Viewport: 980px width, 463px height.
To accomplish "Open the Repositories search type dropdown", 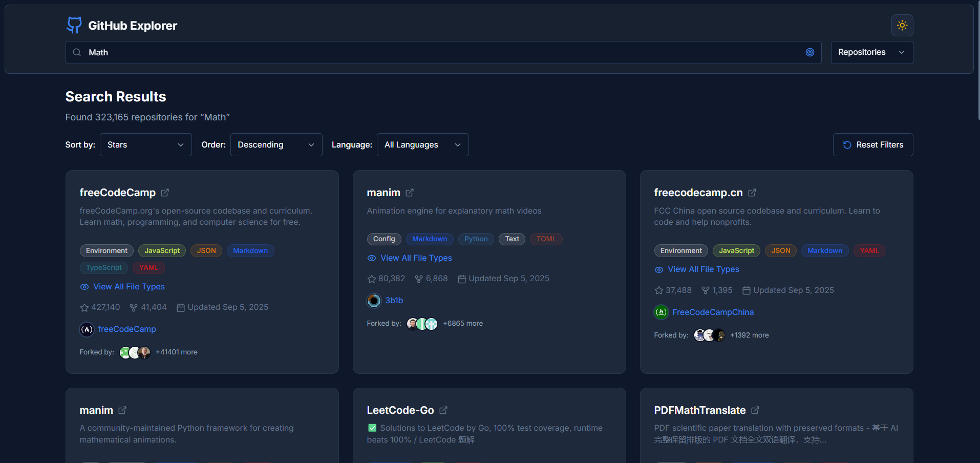I will pos(871,52).
